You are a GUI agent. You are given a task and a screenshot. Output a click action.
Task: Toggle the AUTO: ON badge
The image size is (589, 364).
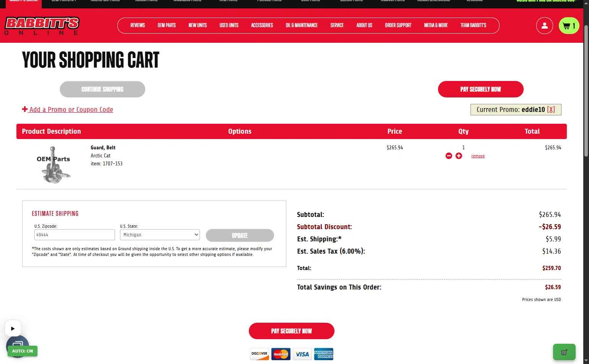click(23, 351)
